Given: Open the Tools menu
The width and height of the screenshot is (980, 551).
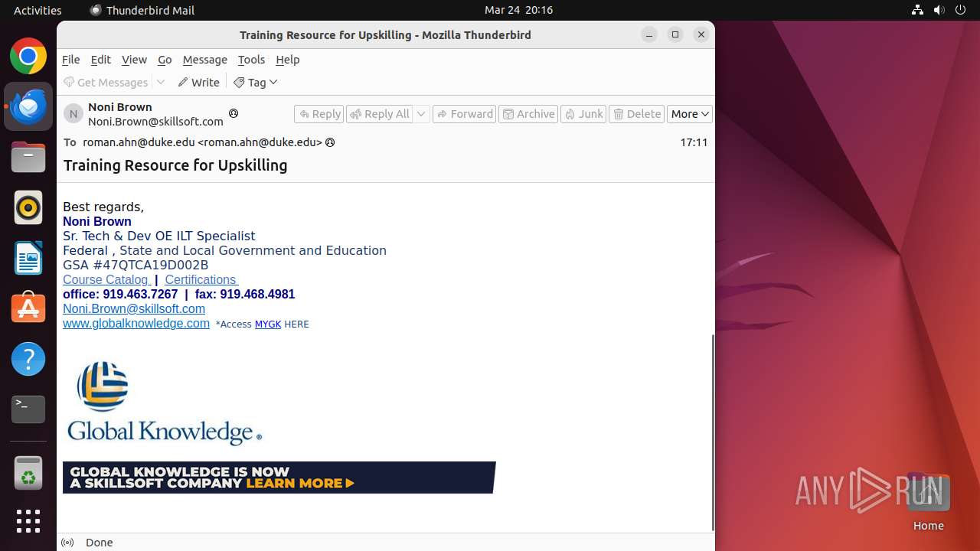Looking at the screenshot, I should pyautogui.click(x=251, y=60).
